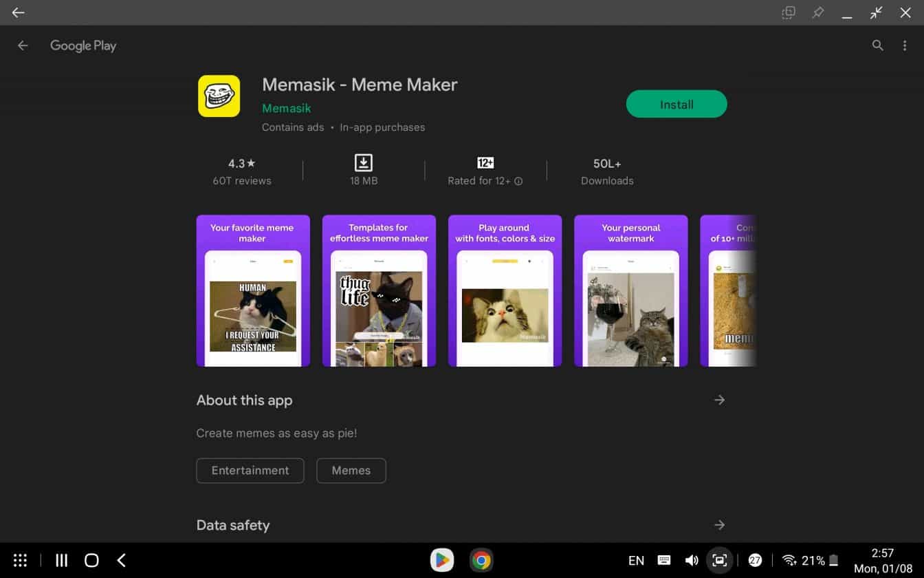
Task: Click the back arrow in Google Play
Action: [23, 45]
